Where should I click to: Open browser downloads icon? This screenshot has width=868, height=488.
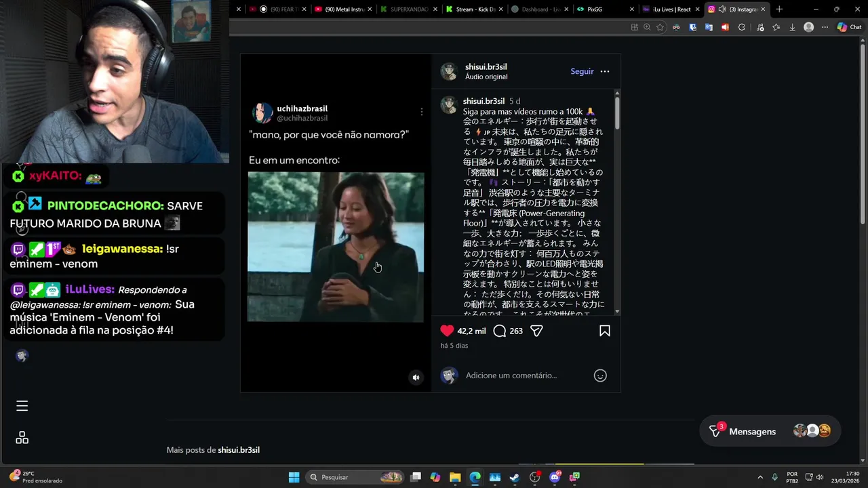point(792,27)
